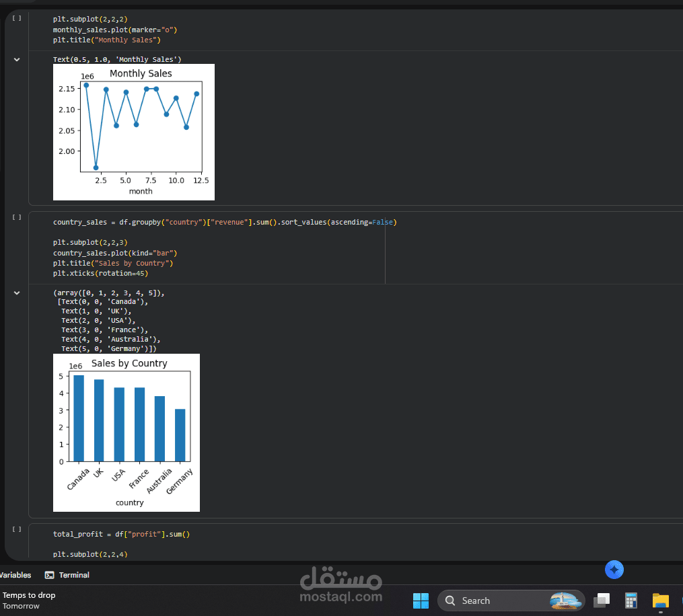Image resolution: width=683 pixels, height=616 pixels.
Task: Click the Sales by Country bar chart
Action: coord(127,432)
